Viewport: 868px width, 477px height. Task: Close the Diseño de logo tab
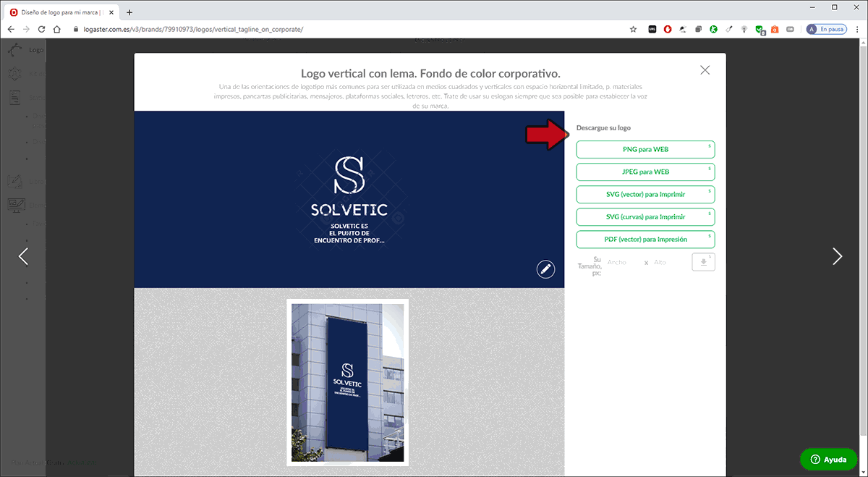click(111, 12)
